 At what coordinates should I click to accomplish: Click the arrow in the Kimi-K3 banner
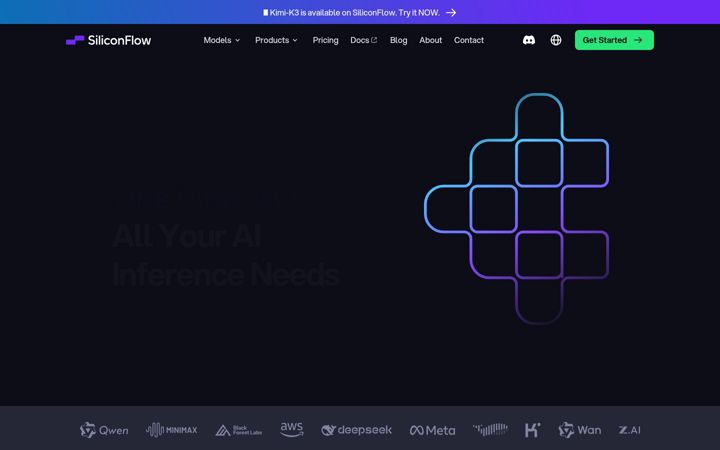pyautogui.click(x=451, y=13)
